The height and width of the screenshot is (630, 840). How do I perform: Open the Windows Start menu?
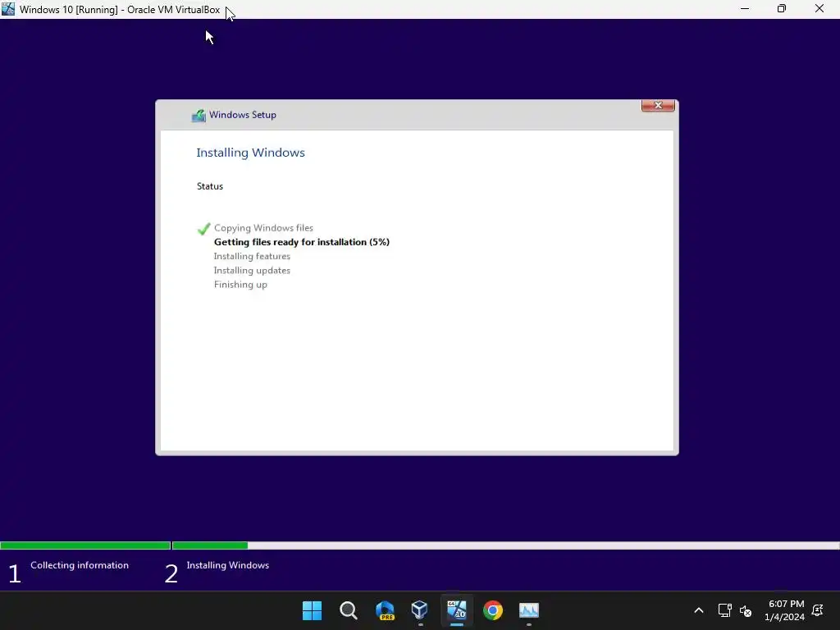coord(312,610)
